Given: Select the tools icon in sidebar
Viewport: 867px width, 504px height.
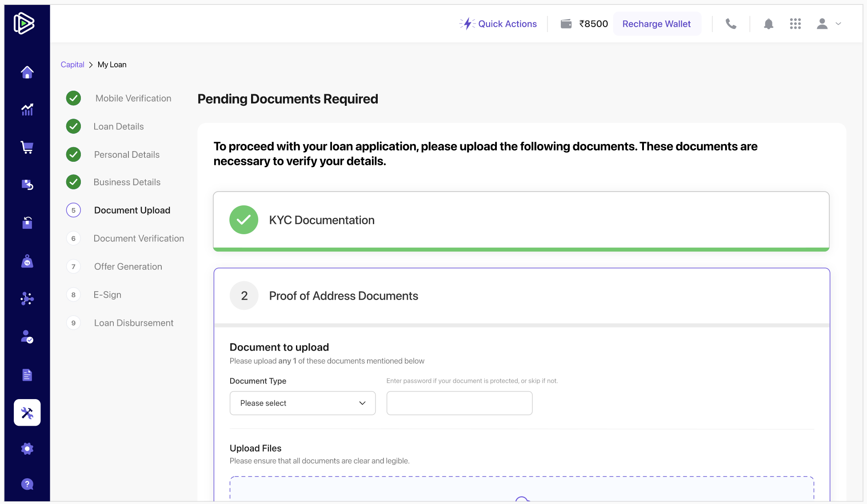Looking at the screenshot, I should point(27,412).
